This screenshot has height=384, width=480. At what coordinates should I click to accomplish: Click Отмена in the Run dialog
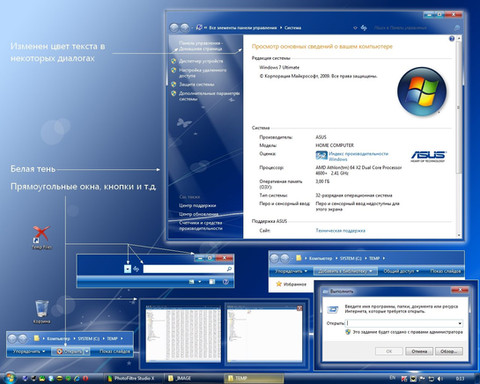(x=419, y=351)
